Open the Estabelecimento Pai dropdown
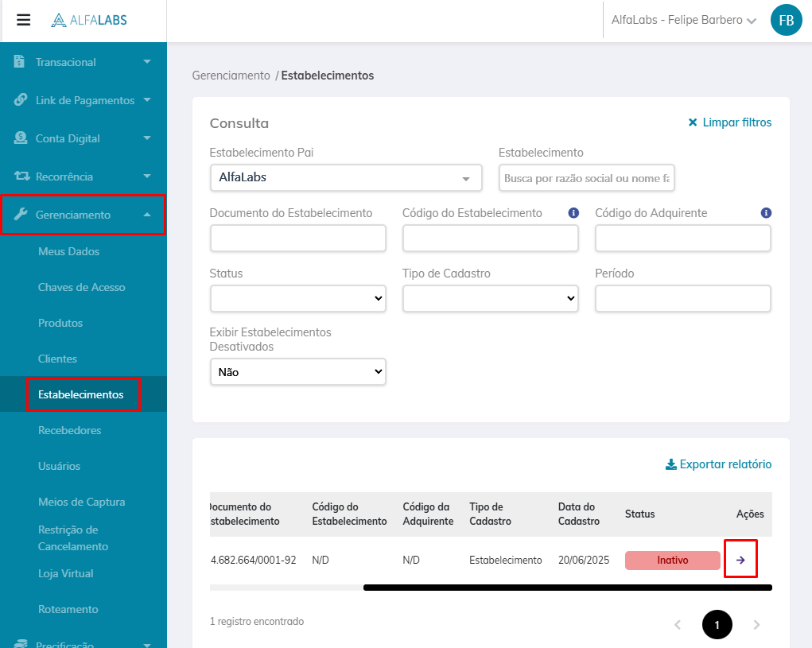The height and width of the screenshot is (648, 812). (x=346, y=178)
